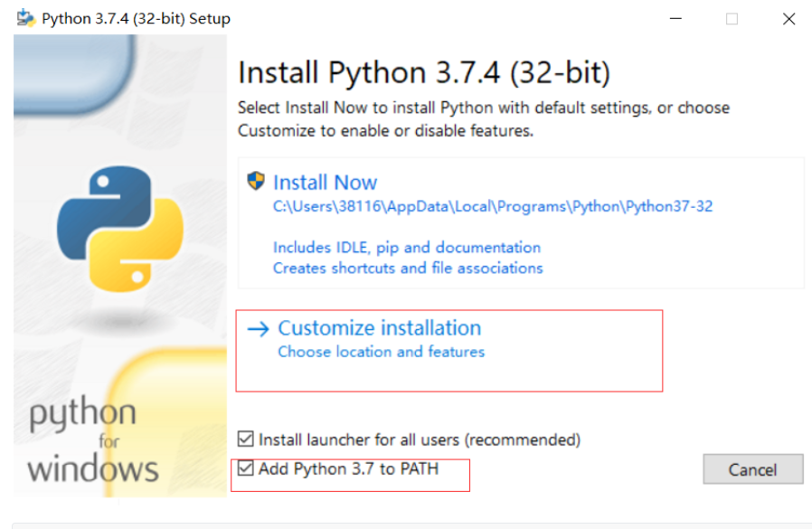Screen dimensions: 812x529
Task: Close the Python Setup window
Action: (x=788, y=19)
